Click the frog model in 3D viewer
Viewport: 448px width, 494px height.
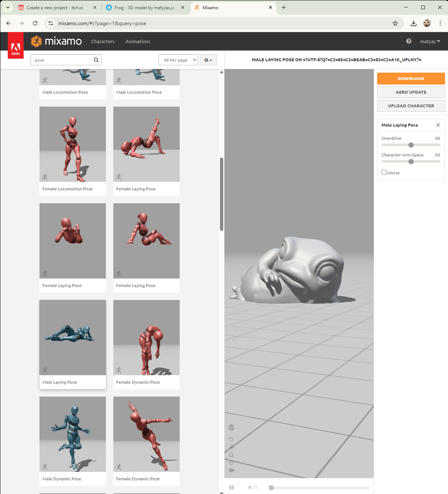(292, 270)
